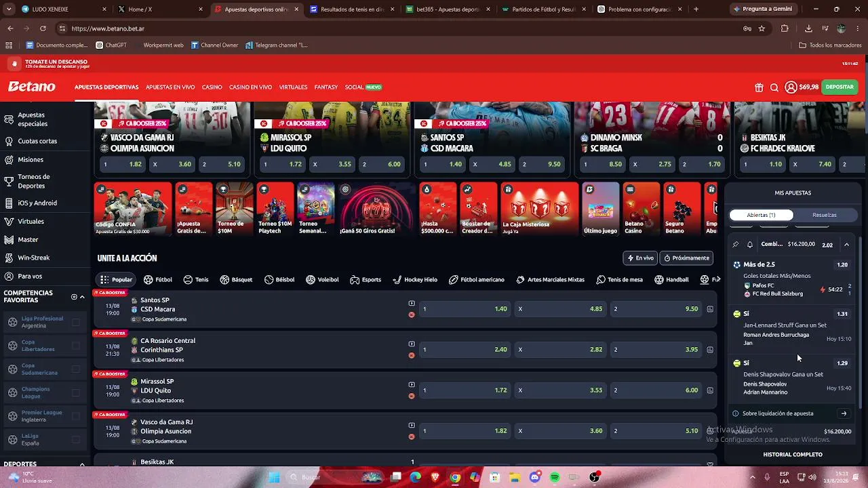Viewport: 868px width, 488px height.
Task: Switch to the Resueltas bets toggle
Action: coord(825,215)
